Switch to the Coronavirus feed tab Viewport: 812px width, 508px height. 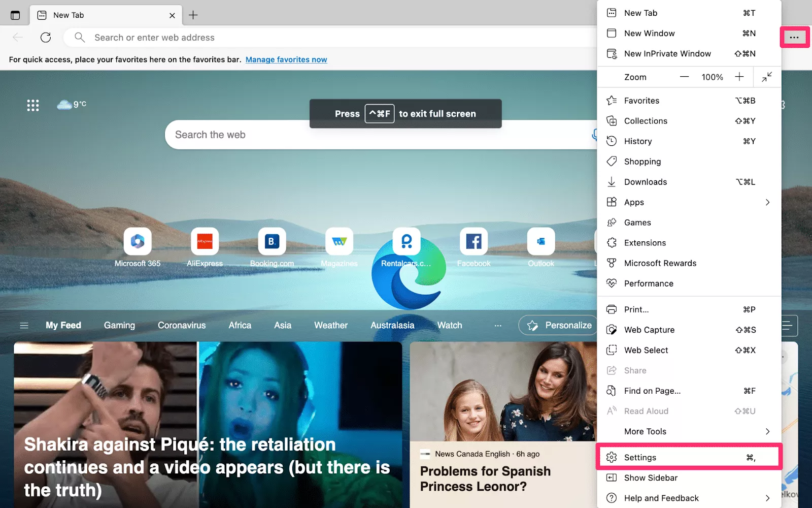[x=182, y=325]
